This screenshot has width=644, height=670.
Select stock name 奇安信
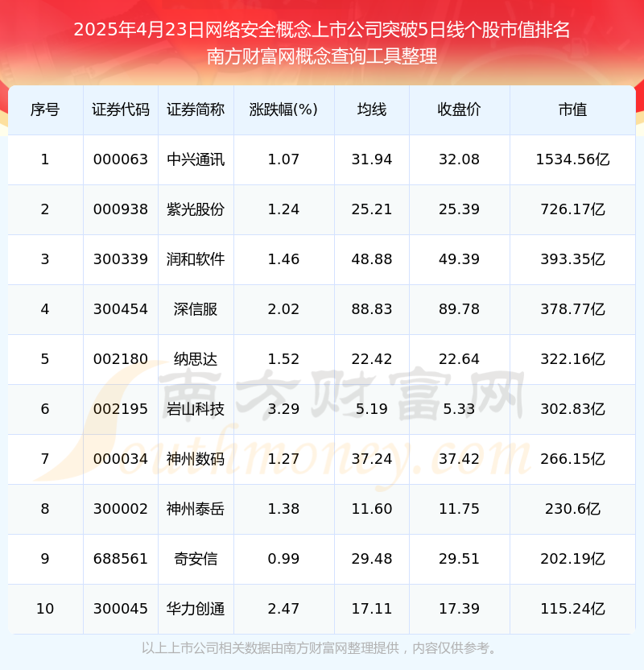(196, 559)
